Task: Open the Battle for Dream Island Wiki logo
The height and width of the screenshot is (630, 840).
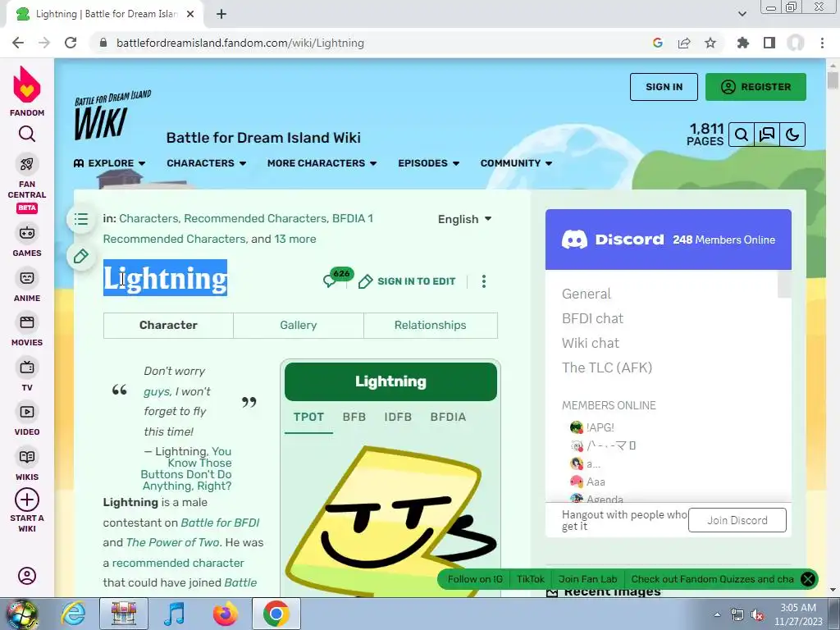Action: 112,115
